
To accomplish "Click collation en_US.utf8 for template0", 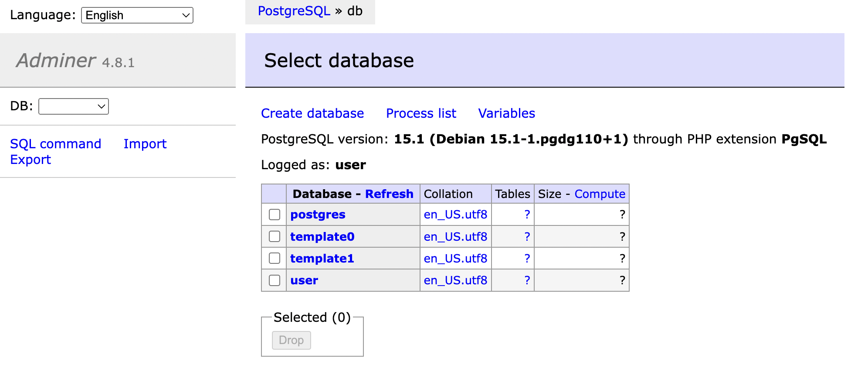I will pyautogui.click(x=455, y=236).
